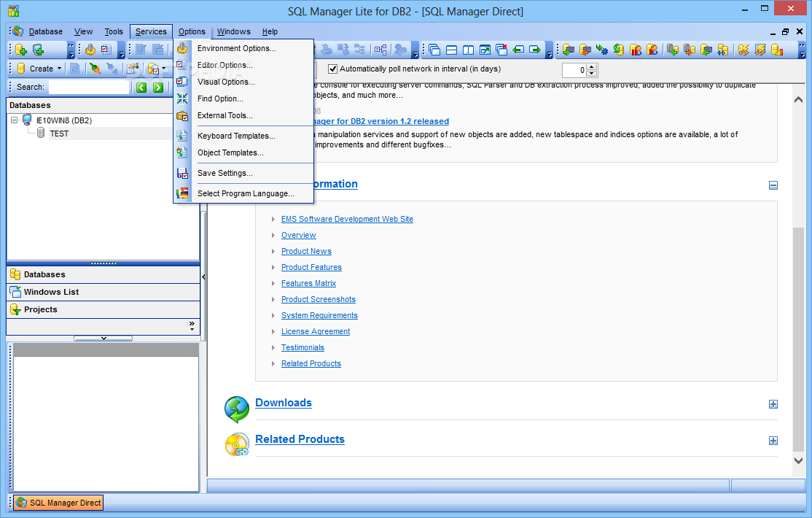The width and height of the screenshot is (812, 518).
Task: Increase poll interval days with up spinner
Action: [x=591, y=66]
